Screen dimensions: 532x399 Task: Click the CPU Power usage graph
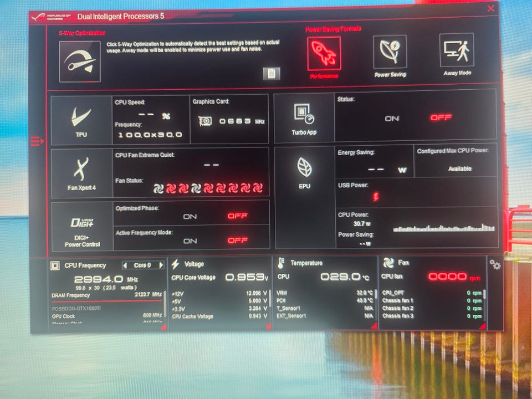click(444, 228)
